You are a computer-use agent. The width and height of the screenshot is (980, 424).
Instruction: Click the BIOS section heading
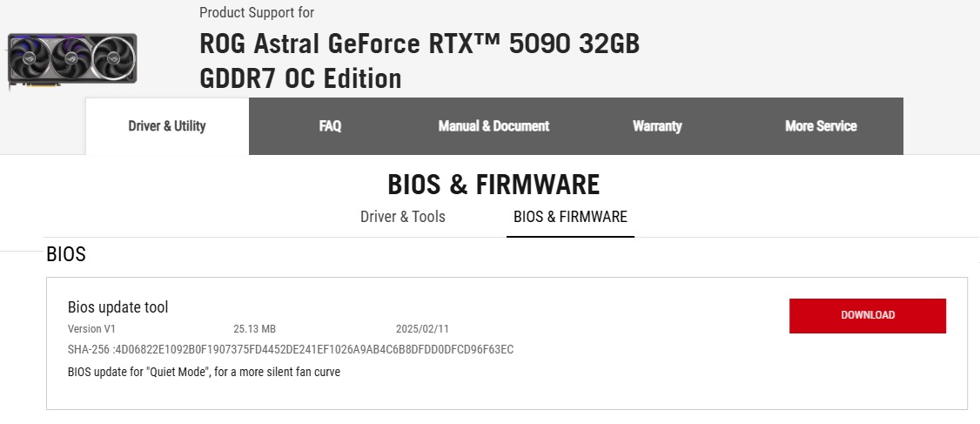[x=65, y=254]
